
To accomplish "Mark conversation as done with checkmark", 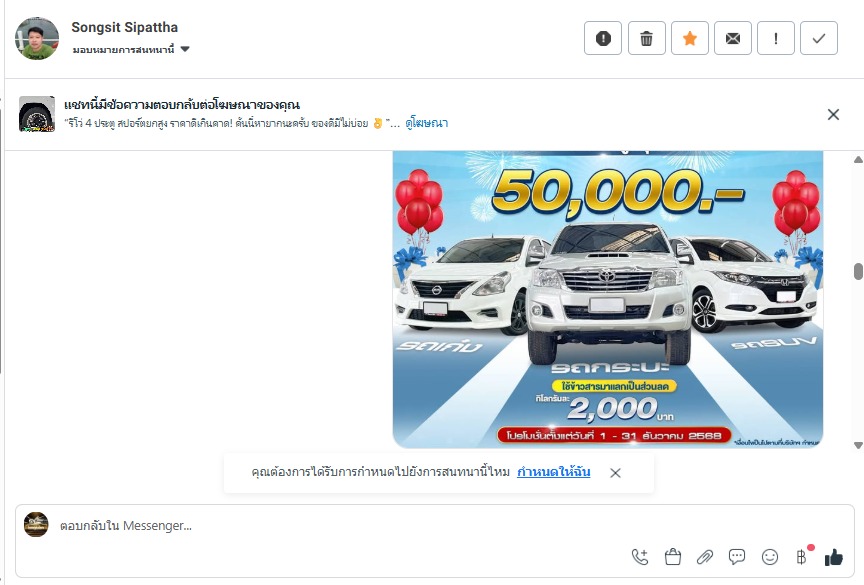I will (819, 38).
